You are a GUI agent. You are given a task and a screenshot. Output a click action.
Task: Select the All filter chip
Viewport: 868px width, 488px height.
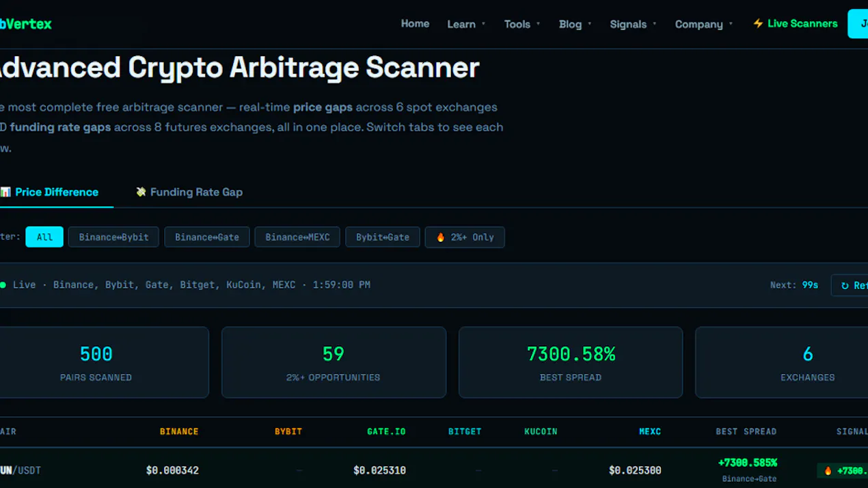click(x=44, y=237)
